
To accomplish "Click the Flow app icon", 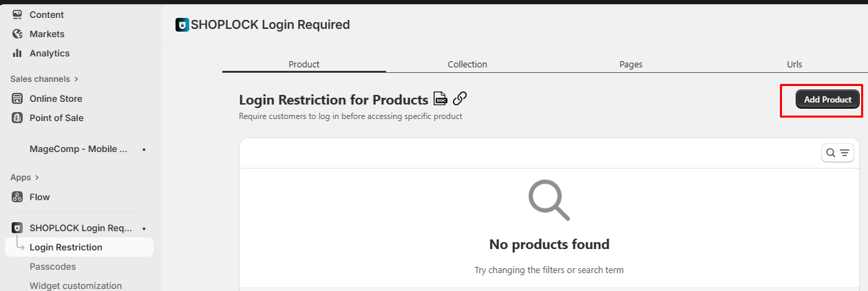I will [17, 197].
